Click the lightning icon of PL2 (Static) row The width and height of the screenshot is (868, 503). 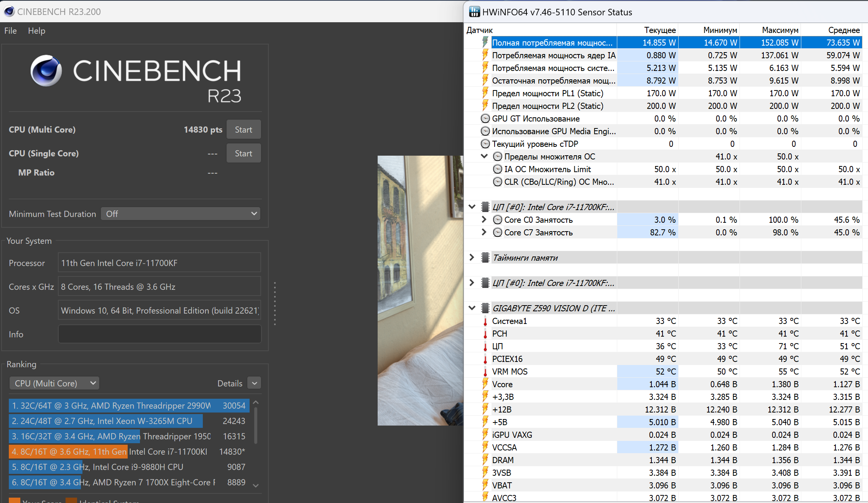[485, 105]
